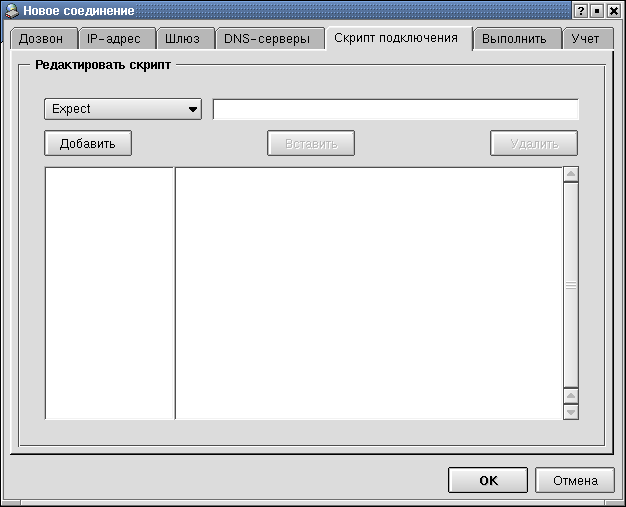The width and height of the screenshot is (626, 507).
Task: Focus the script argument text field
Action: [x=396, y=109]
